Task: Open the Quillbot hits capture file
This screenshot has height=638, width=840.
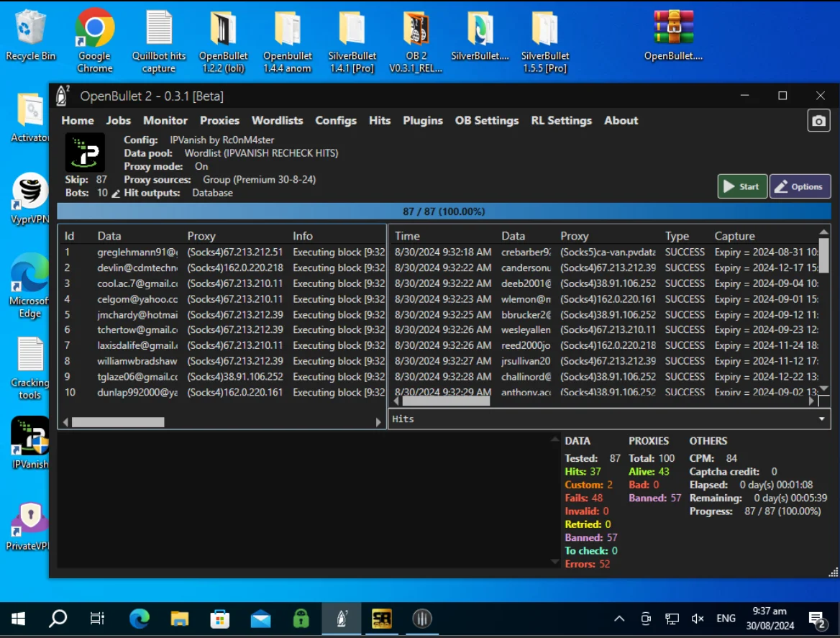Action: click(158, 42)
